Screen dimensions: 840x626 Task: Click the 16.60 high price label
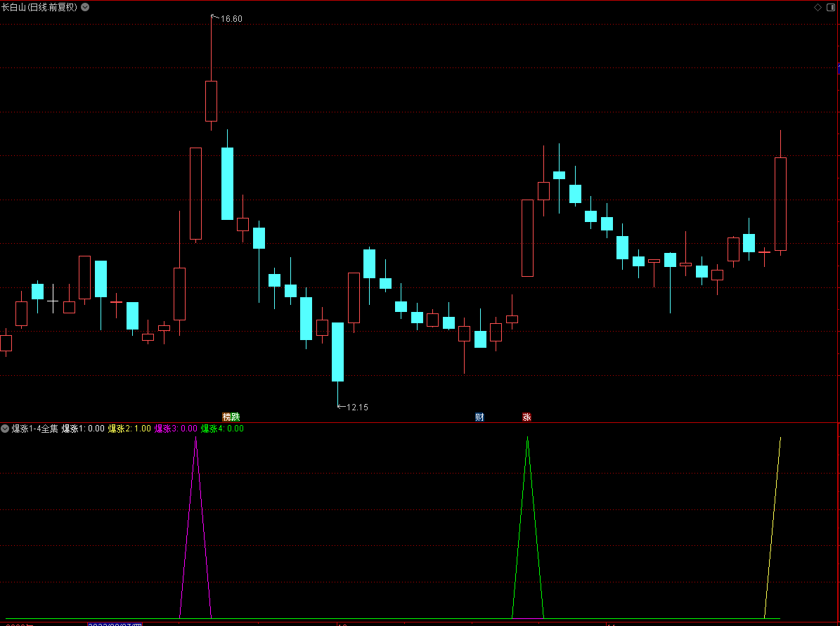(231, 19)
